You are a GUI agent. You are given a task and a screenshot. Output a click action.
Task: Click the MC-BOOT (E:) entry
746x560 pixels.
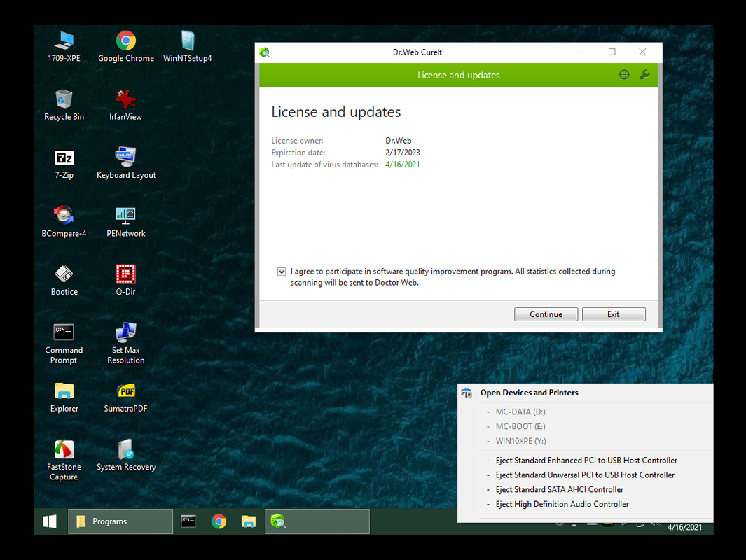coord(520,426)
